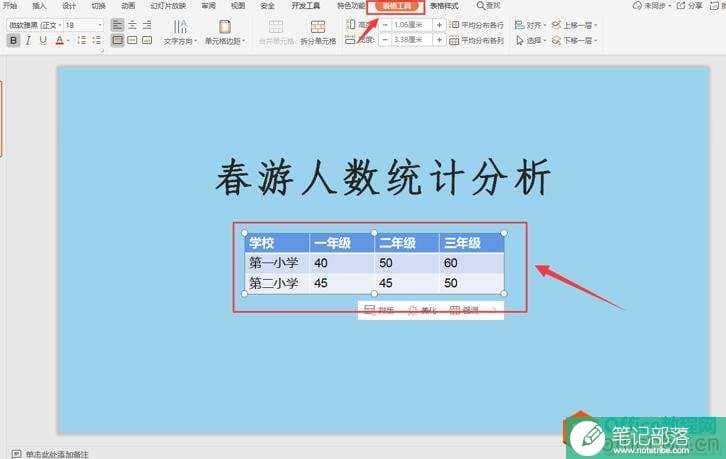The height and width of the screenshot is (459, 726).
Task: Click the 分享 share button
Action: point(689,6)
